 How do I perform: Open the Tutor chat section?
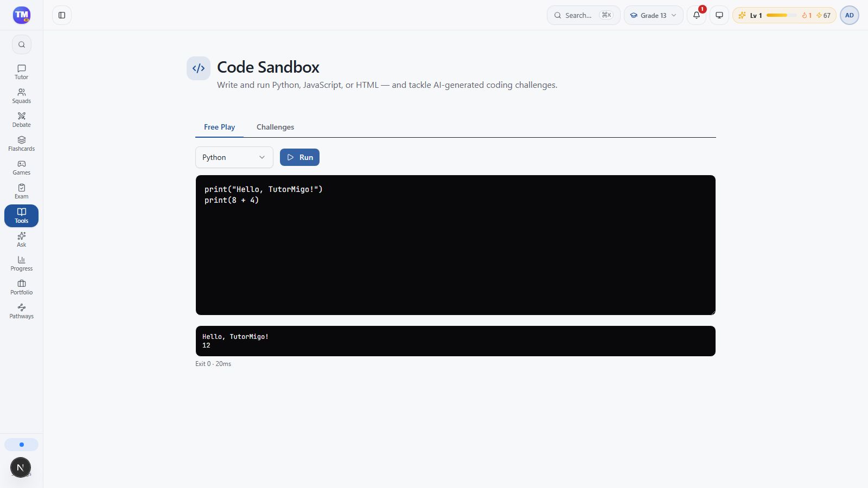21,72
